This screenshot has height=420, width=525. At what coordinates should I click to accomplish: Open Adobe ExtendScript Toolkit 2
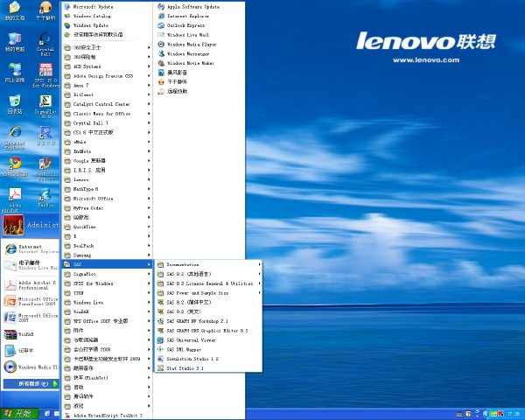pyautogui.click(x=103, y=416)
